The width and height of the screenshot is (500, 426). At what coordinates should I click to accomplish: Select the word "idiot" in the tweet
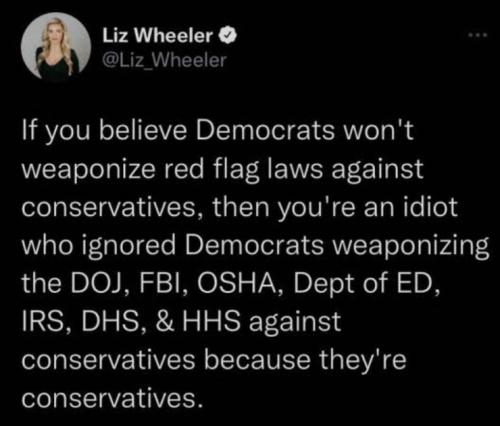pos(431,207)
